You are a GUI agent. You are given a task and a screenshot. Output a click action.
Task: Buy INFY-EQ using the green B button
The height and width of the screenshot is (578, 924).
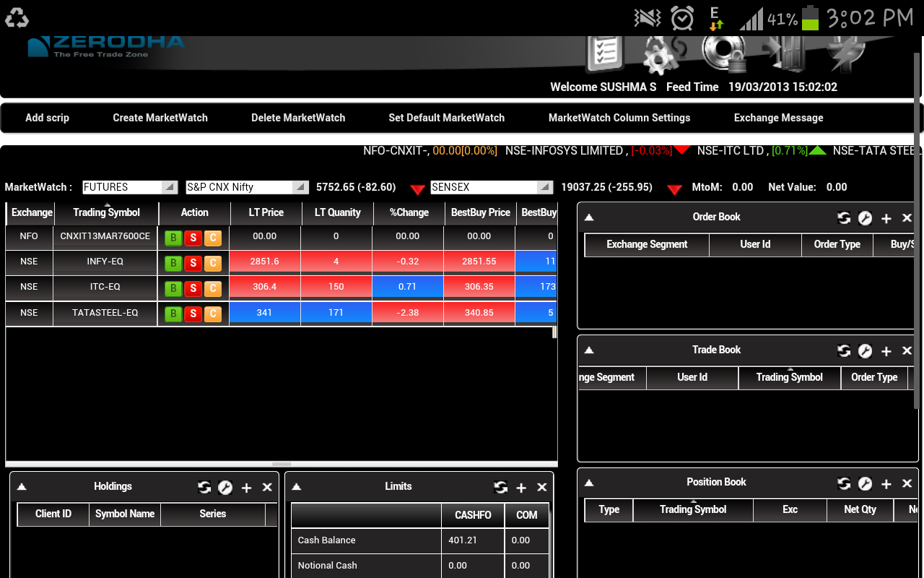(x=173, y=263)
